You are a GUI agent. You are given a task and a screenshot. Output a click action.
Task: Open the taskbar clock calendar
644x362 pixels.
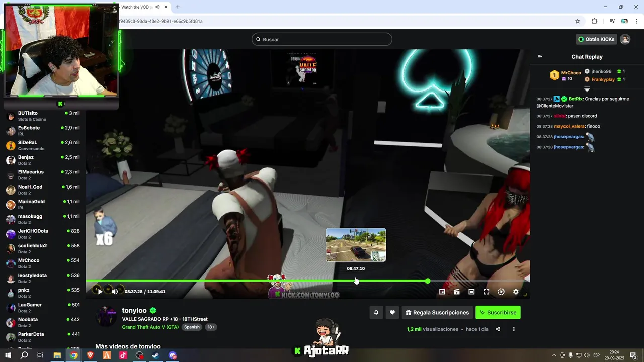coord(614,355)
